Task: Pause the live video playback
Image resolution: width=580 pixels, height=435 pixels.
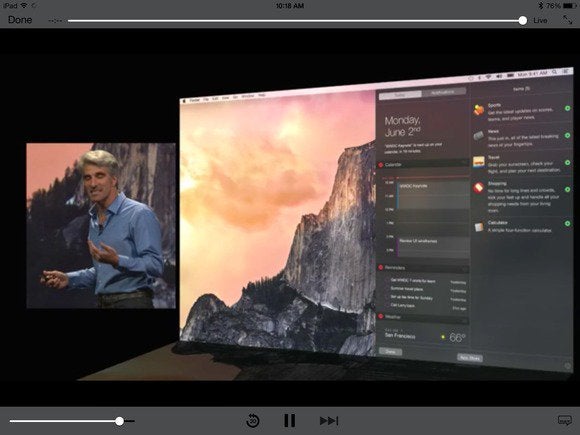Action: click(290, 421)
